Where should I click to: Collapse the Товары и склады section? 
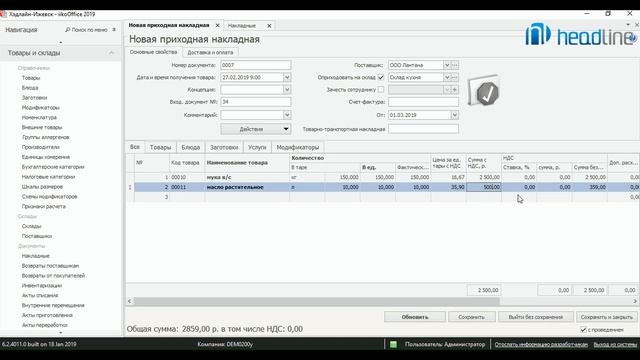(x=111, y=53)
